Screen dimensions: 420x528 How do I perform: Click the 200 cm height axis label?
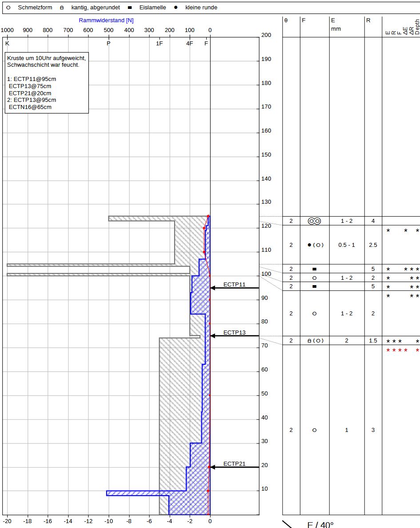click(266, 36)
